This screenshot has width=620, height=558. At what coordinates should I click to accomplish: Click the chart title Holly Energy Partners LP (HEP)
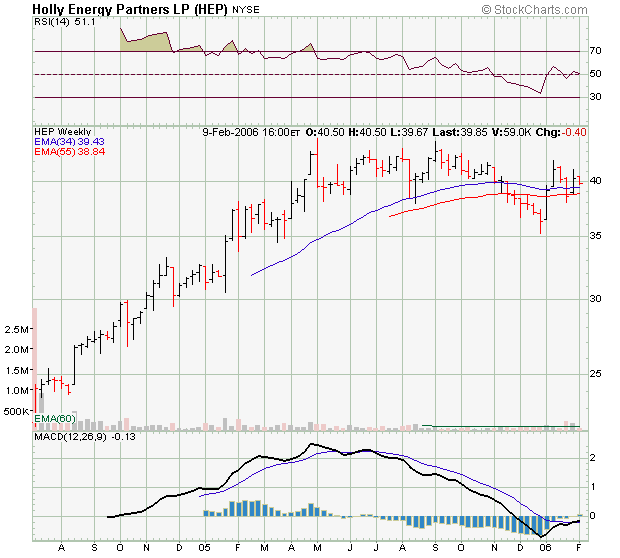pyautogui.click(x=130, y=9)
